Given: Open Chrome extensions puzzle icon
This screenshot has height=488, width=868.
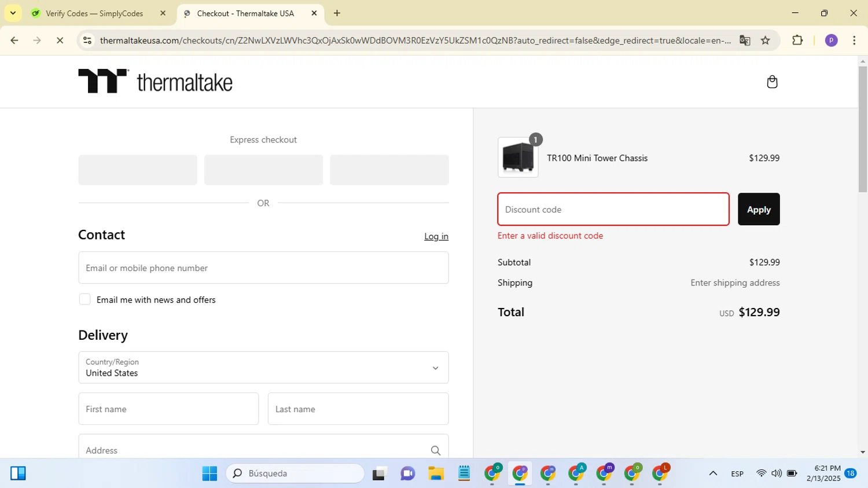Looking at the screenshot, I should pyautogui.click(x=797, y=41).
